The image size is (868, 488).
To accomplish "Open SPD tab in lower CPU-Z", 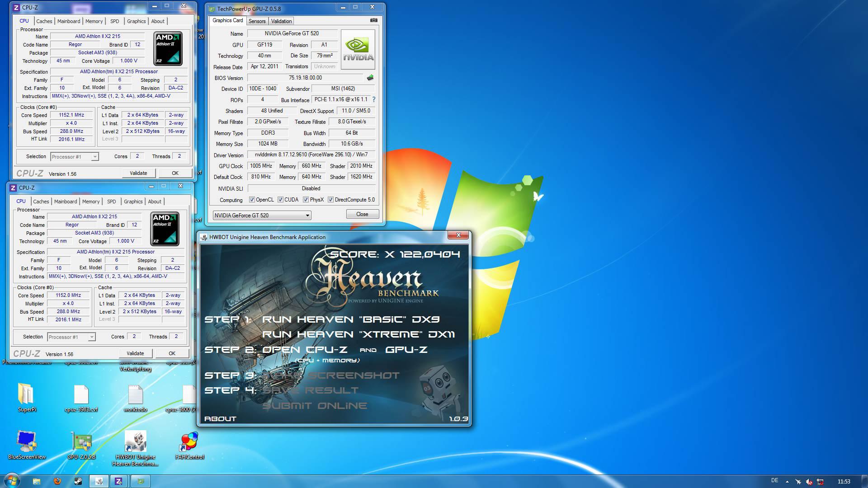I will (x=112, y=202).
